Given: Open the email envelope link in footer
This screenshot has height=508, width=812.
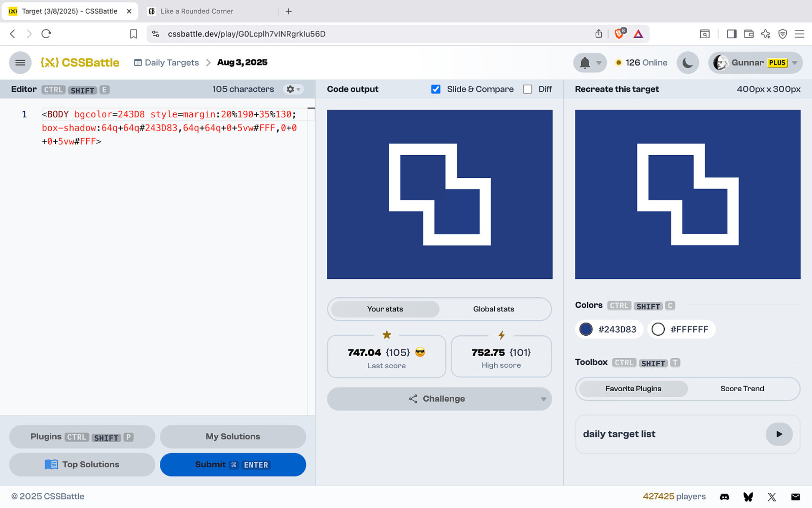Looking at the screenshot, I should click(x=795, y=497).
